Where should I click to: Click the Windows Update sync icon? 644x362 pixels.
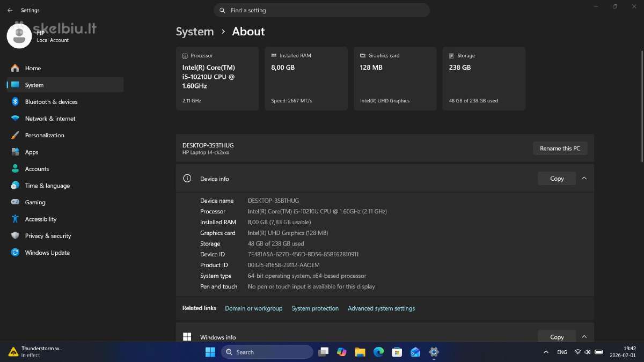15,253
